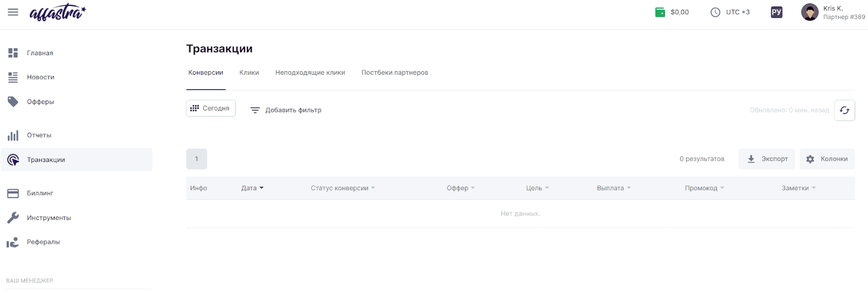Click the Офферы tag icon
The height and width of the screenshot is (291, 868).
(13, 101)
